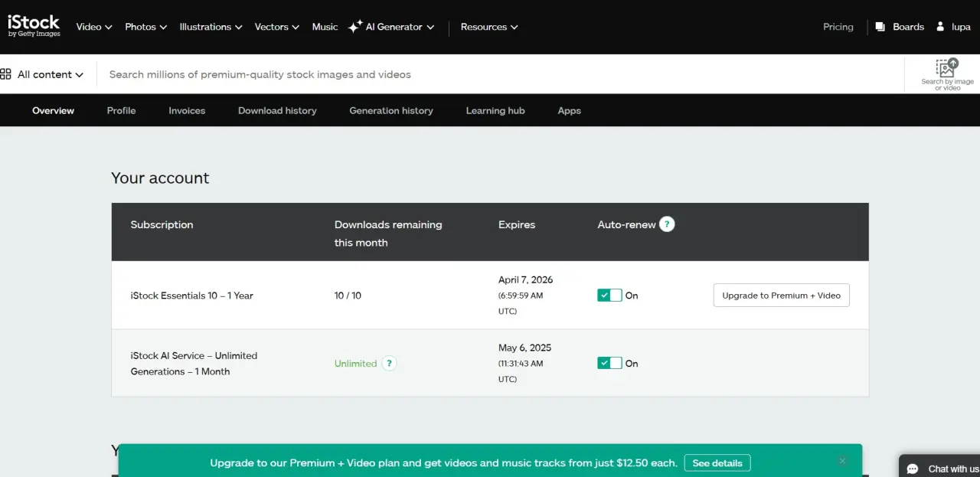Toggle auto-renew for iStock AI Service subscription

pyautogui.click(x=609, y=364)
